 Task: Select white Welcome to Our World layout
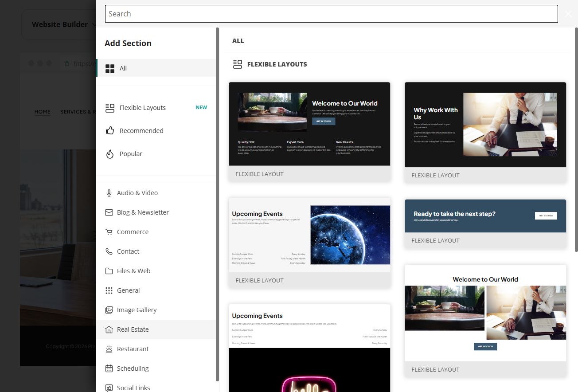(x=485, y=321)
